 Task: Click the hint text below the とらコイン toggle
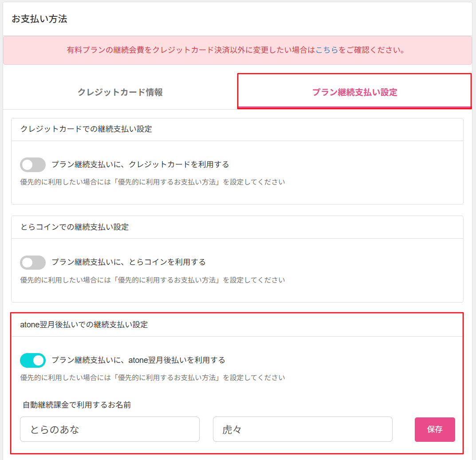(x=153, y=280)
